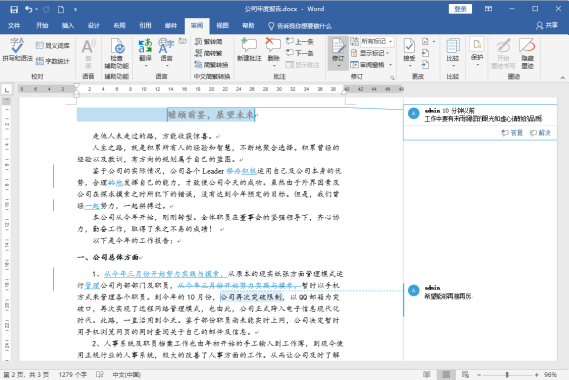Go to next comment 下一条
The width and height of the screenshot is (569, 380).
pyautogui.click(x=299, y=53)
